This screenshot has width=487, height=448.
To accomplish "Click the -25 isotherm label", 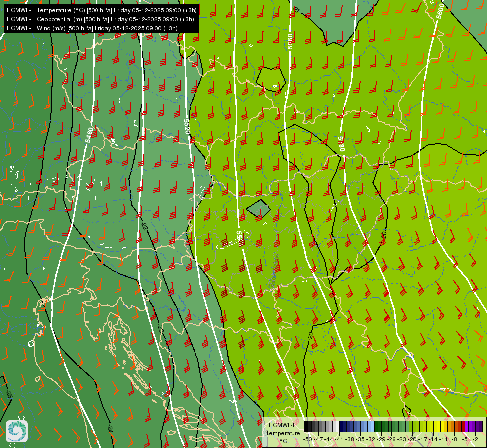I will (9, 394).
